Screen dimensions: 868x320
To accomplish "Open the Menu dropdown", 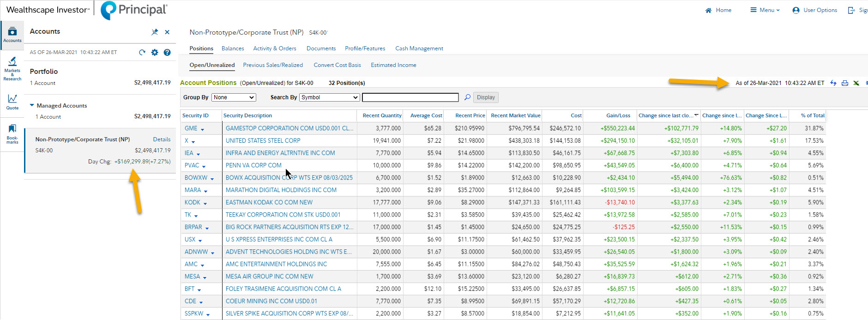I will [765, 10].
